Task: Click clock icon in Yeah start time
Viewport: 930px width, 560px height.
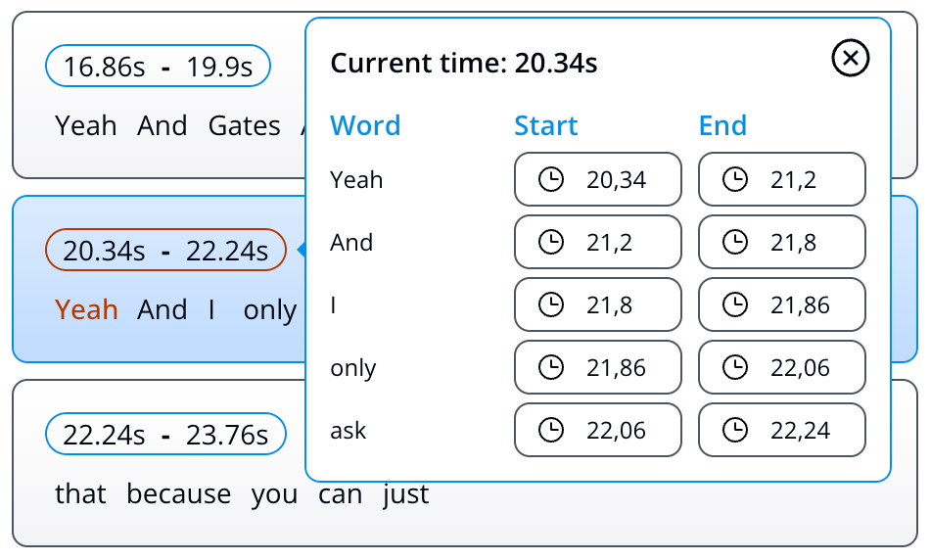Action: click(552, 180)
